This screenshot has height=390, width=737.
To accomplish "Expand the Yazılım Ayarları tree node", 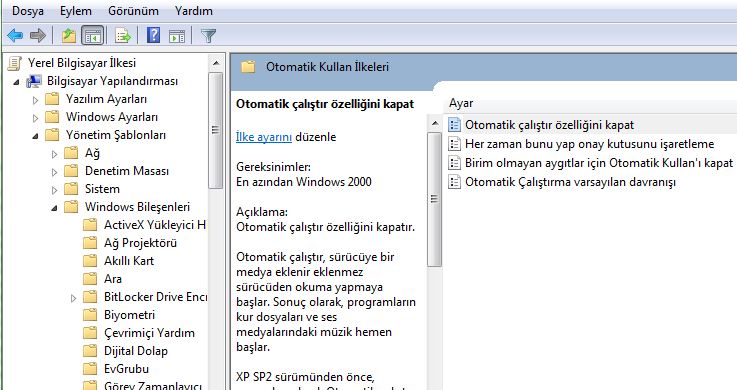I will click(36, 100).
